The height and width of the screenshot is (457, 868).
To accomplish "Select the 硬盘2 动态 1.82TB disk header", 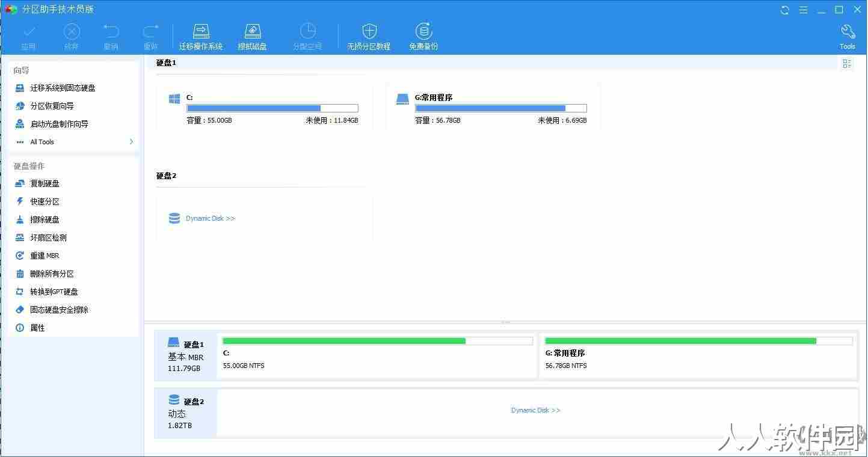I will [185, 413].
